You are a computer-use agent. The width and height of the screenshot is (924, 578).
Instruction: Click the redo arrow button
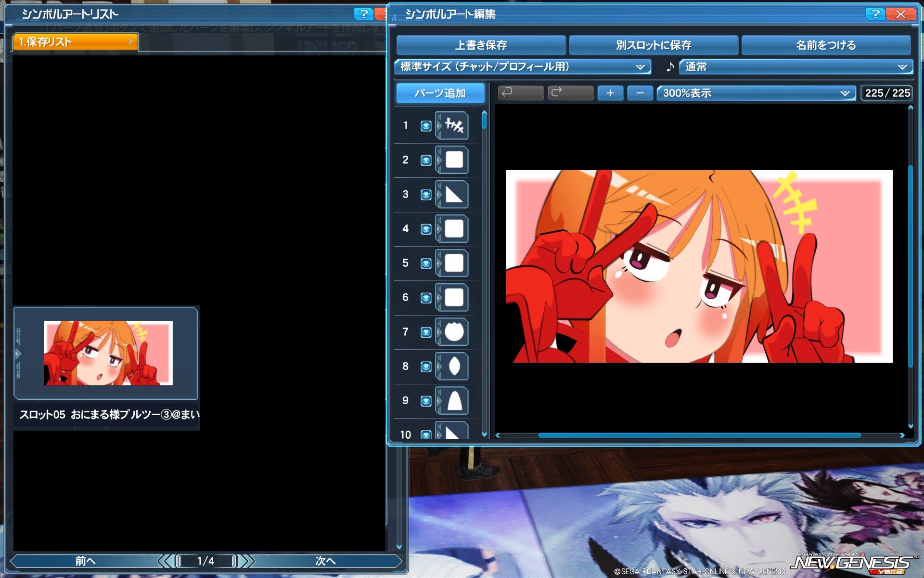click(570, 92)
